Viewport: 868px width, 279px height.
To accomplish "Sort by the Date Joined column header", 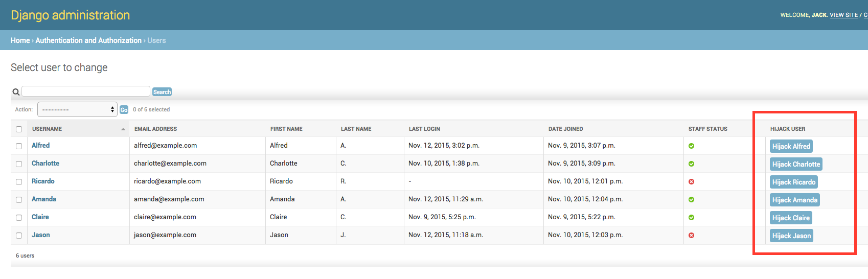I will click(x=565, y=129).
